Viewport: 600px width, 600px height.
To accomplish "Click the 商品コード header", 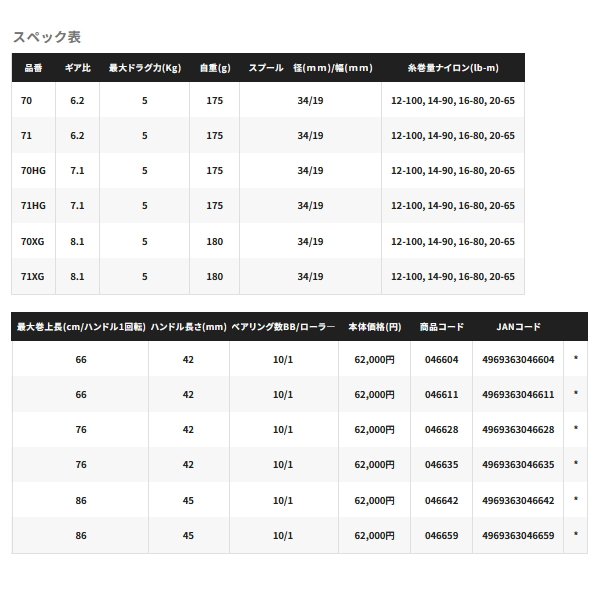I will (x=442, y=327).
